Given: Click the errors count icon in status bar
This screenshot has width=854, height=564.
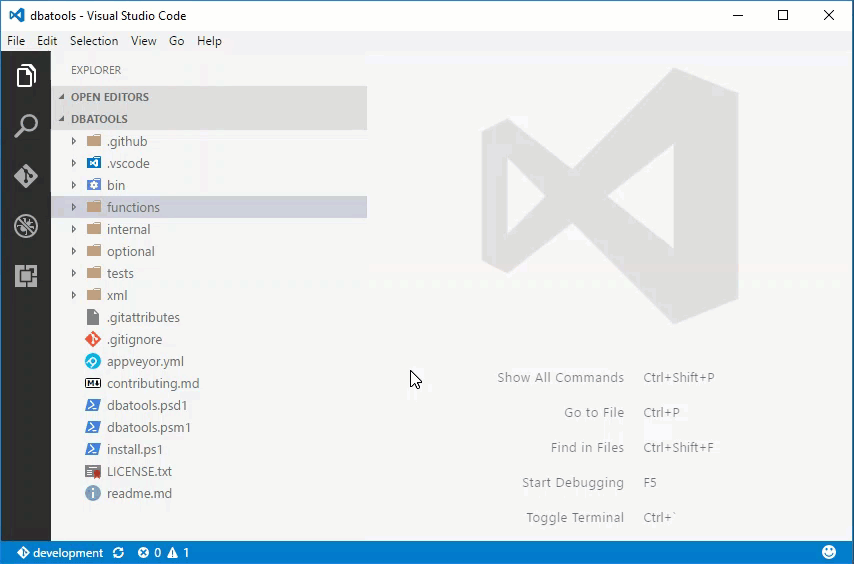Looking at the screenshot, I should point(144,553).
